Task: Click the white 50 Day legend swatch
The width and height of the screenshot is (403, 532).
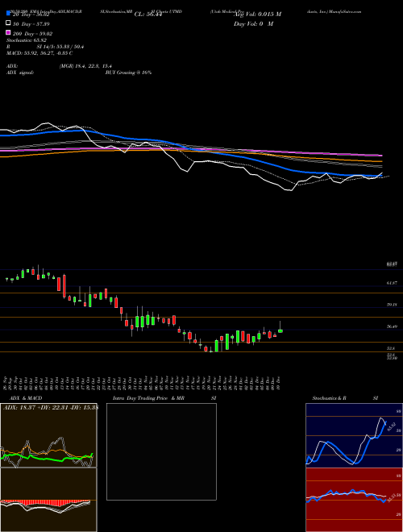Action: [8, 23]
